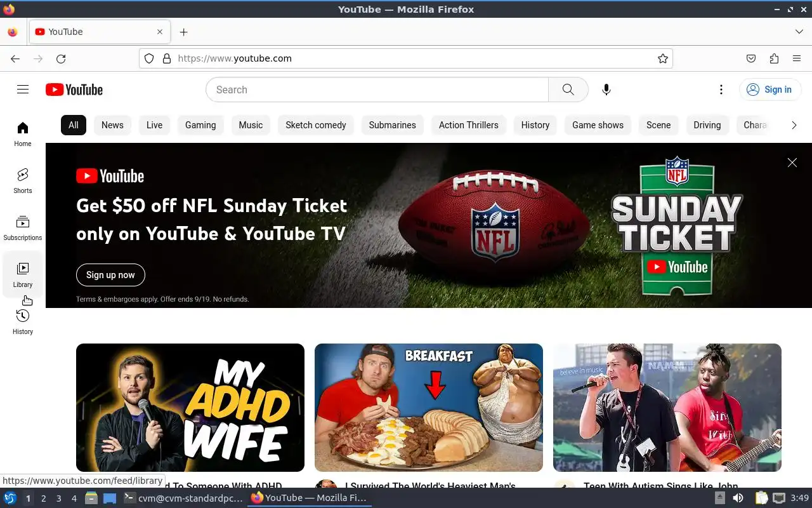Close the YouTube tab
Image resolution: width=812 pixels, height=508 pixels.
tap(160, 32)
